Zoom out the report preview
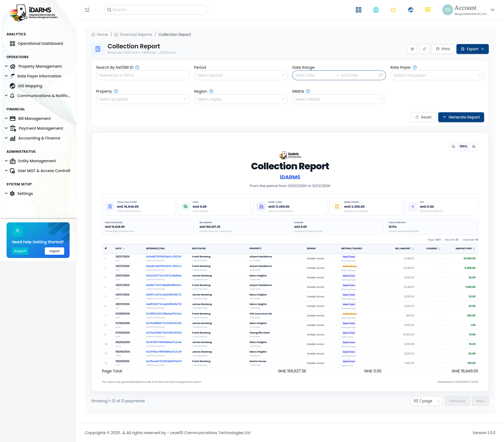504x442 pixels. tap(453, 147)
